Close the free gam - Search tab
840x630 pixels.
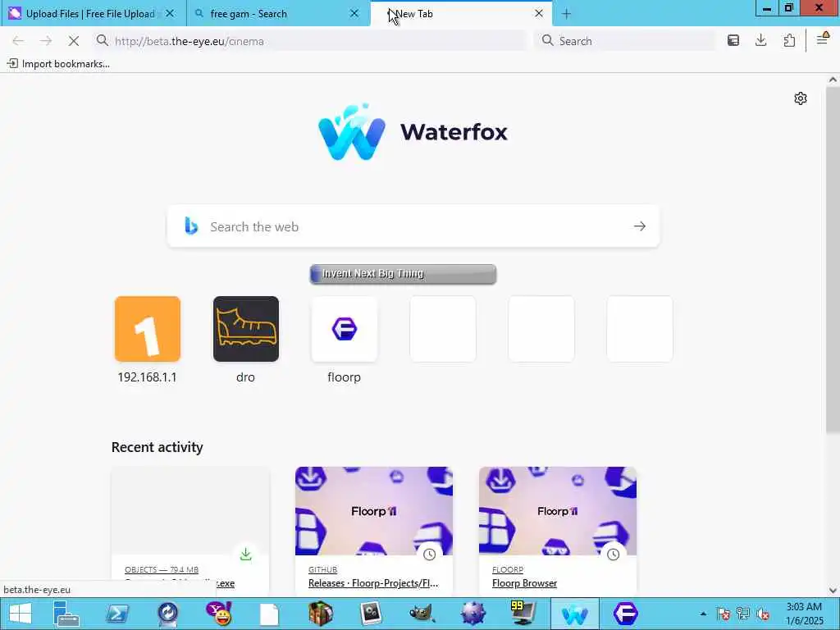354,14
